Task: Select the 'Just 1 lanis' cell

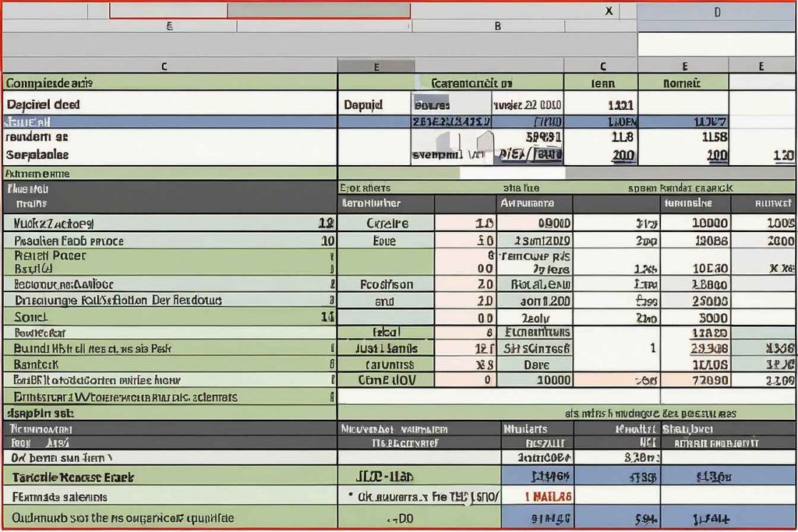Action: [387, 349]
